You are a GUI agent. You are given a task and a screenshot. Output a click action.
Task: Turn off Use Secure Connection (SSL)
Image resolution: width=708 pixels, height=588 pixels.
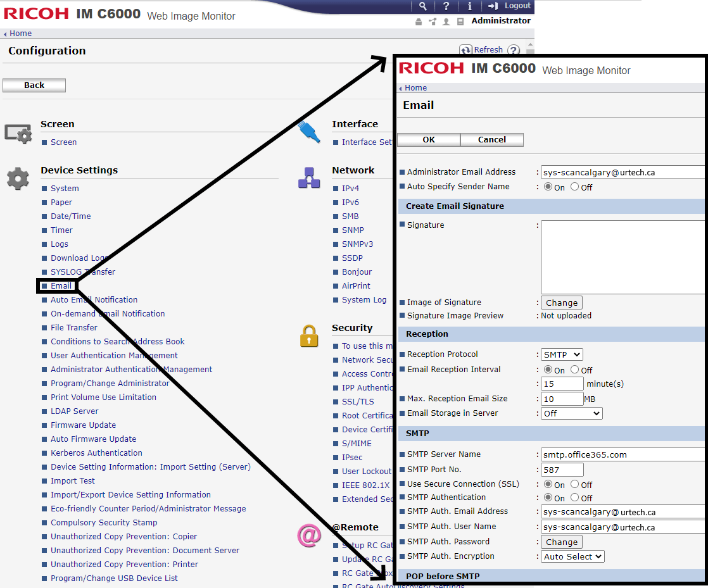click(575, 484)
